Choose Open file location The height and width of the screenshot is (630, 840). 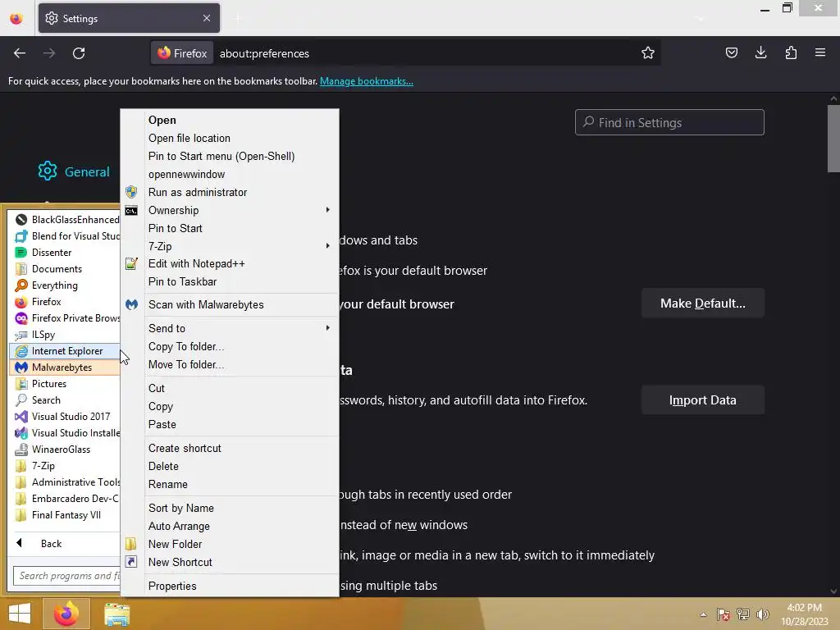[x=230, y=138]
